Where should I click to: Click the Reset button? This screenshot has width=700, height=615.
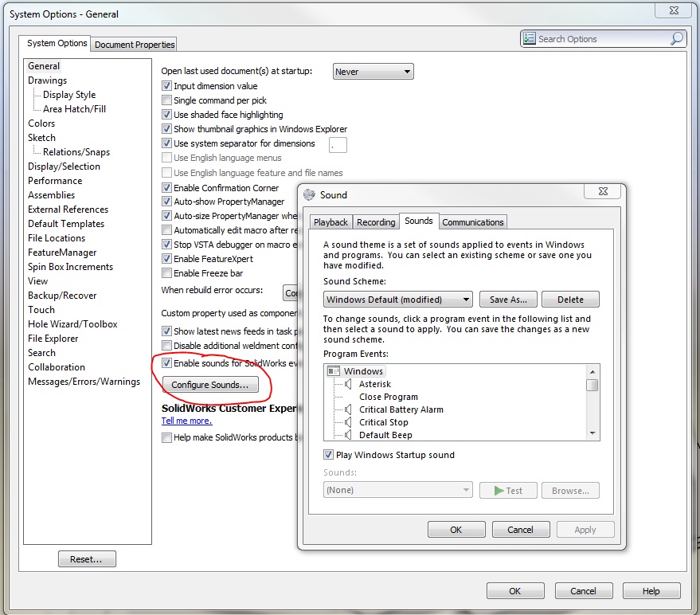[x=87, y=559]
